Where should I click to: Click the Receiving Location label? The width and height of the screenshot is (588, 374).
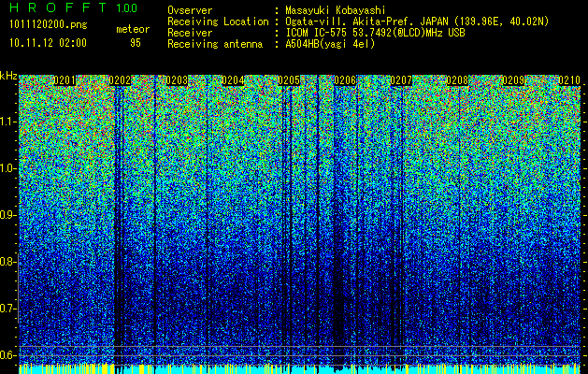coord(218,22)
